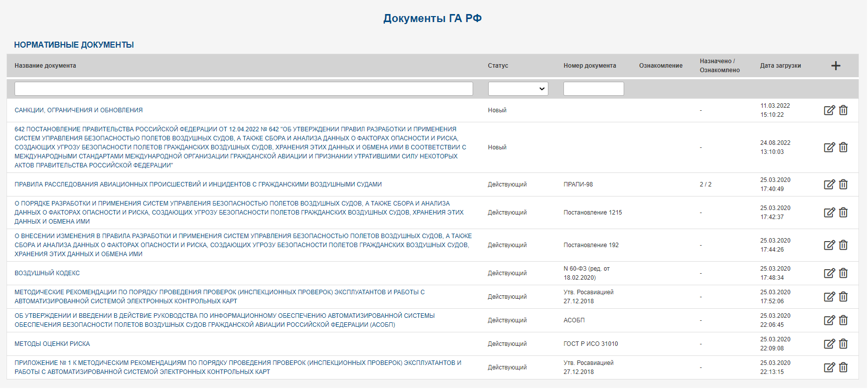This screenshot has height=390, width=868.
Task: Open the МЕТОДЫ ОЦЕНКИ РИСКА link
Action: (x=52, y=344)
